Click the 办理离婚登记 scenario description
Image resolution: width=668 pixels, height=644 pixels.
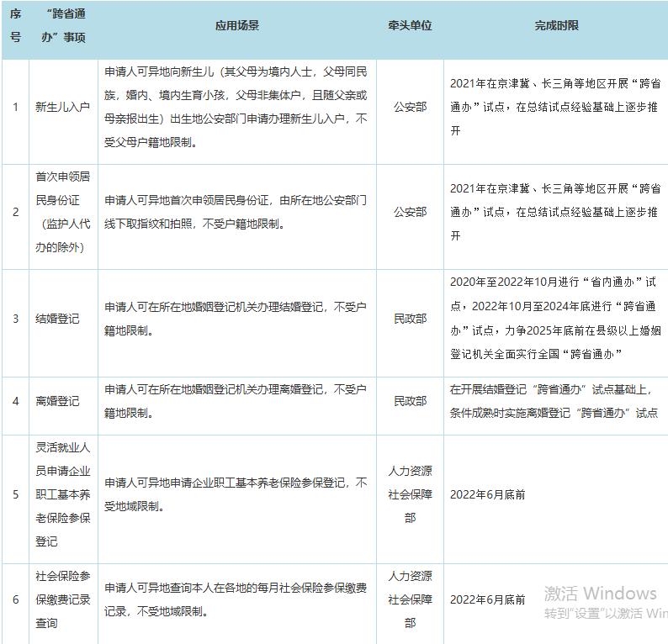(236, 401)
